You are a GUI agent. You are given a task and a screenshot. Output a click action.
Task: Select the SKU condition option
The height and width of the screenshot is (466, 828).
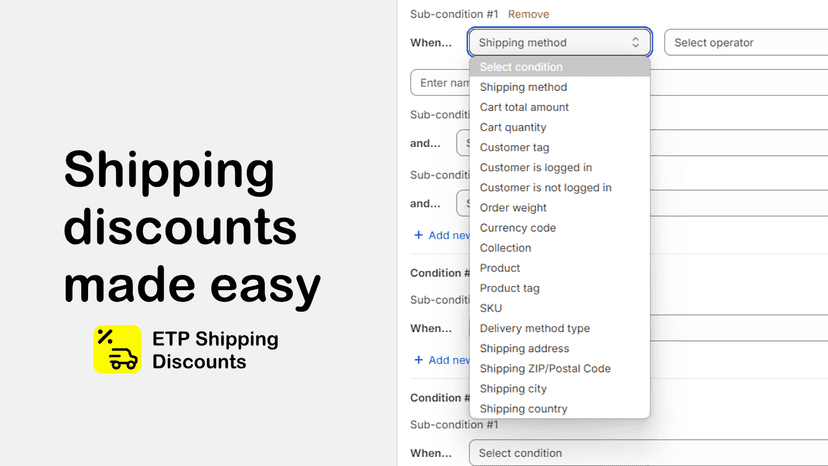559,308
